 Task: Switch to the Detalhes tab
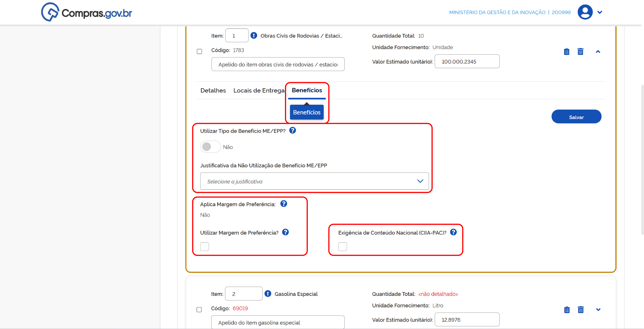coord(213,90)
